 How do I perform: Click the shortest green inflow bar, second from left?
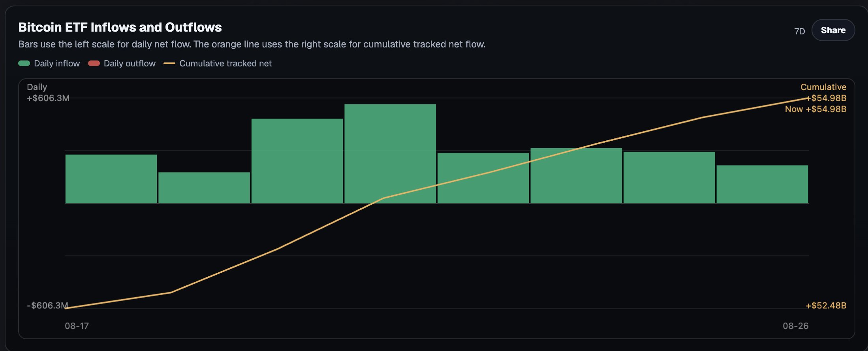[204, 188]
